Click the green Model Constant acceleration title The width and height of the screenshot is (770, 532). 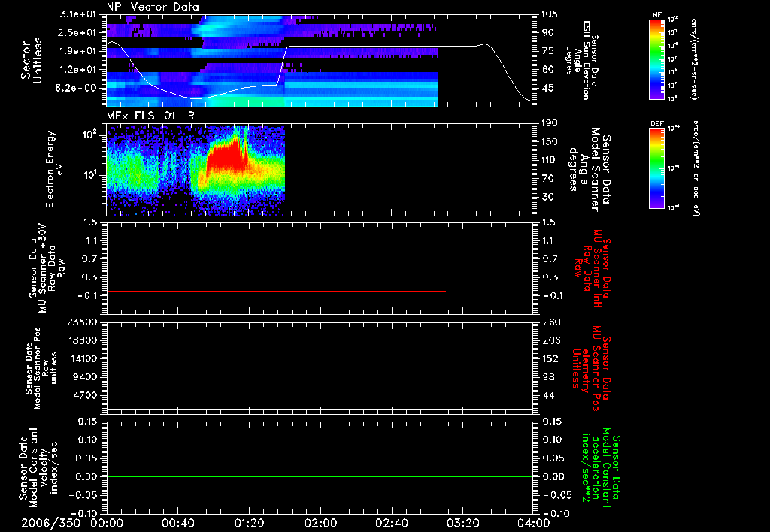tap(602, 469)
